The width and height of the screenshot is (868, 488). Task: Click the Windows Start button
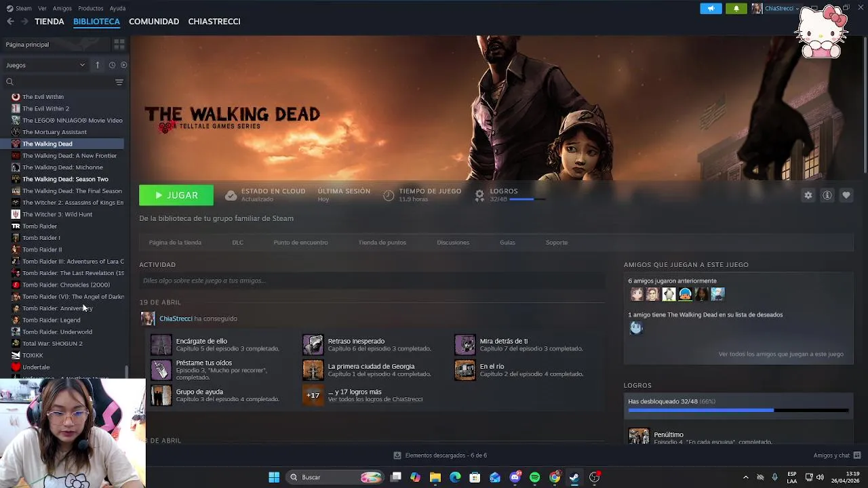[274, 477]
